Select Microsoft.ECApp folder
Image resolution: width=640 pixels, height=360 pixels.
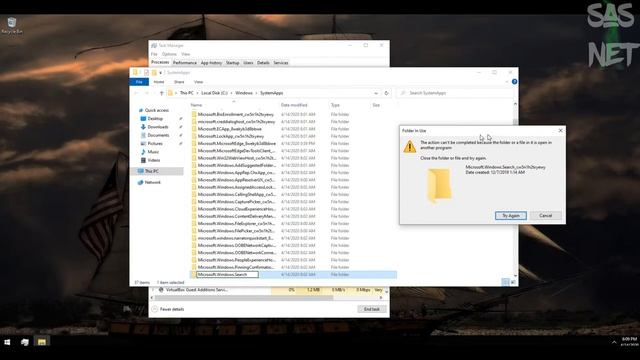tap(229, 129)
